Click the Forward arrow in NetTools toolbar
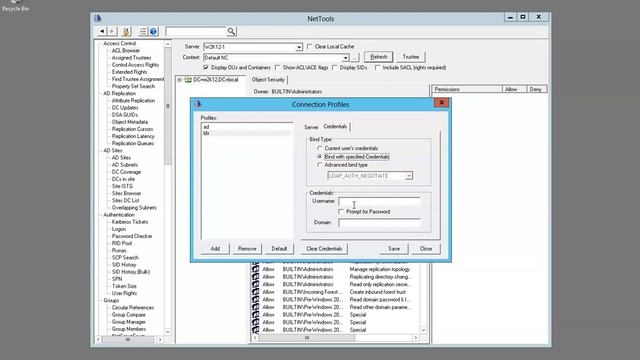This screenshot has width=640, height=360. click(x=112, y=31)
